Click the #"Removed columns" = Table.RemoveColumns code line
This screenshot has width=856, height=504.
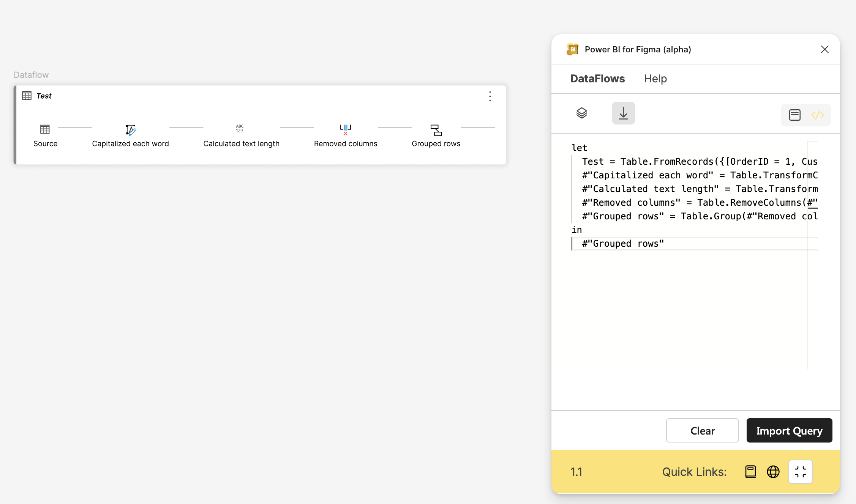(700, 203)
